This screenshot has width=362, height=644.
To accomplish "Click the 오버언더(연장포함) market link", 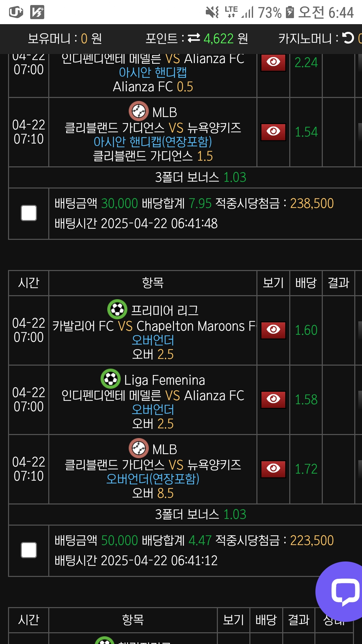I will (x=153, y=479).
